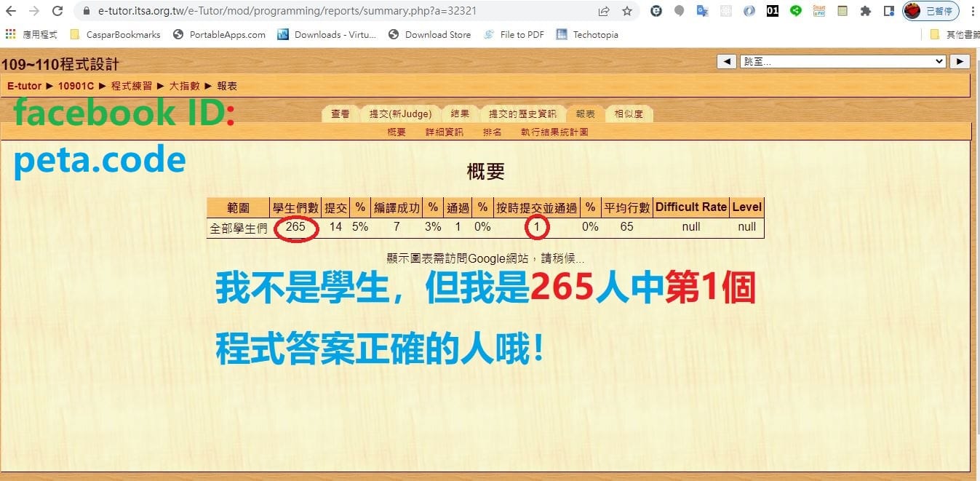Click the '109~110程式設計' course title
The image size is (980, 481).
[x=60, y=65]
